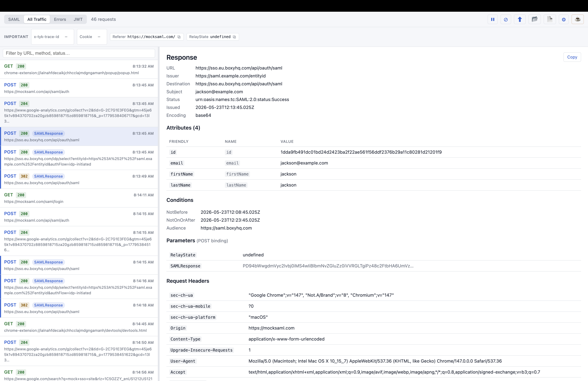The image size is (588, 381).
Task: Click the coffee cup icon
Action: pyautogui.click(x=578, y=19)
